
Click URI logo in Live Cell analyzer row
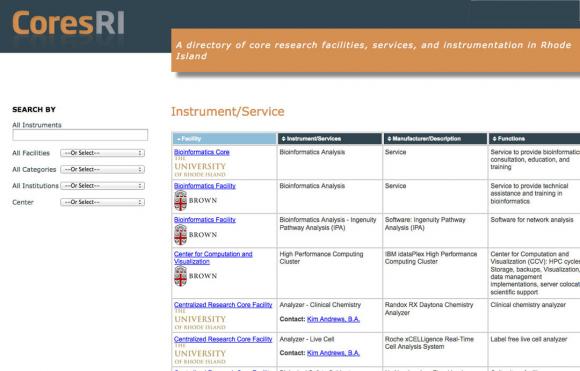(x=200, y=354)
